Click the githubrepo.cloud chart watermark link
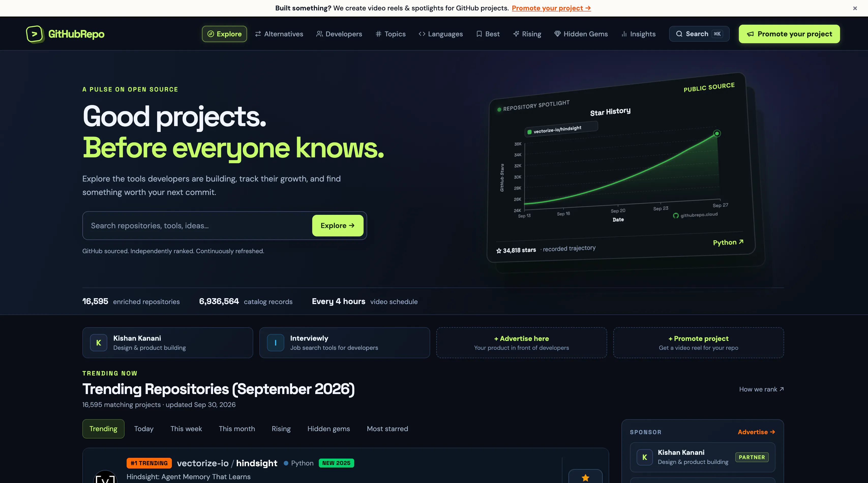This screenshot has height=483, width=868. pyautogui.click(x=695, y=215)
